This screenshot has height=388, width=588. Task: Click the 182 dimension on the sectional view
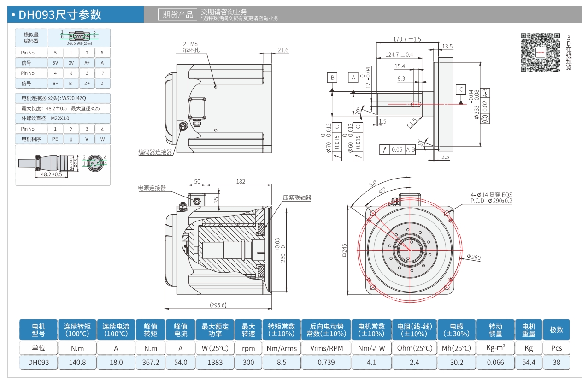241,182
